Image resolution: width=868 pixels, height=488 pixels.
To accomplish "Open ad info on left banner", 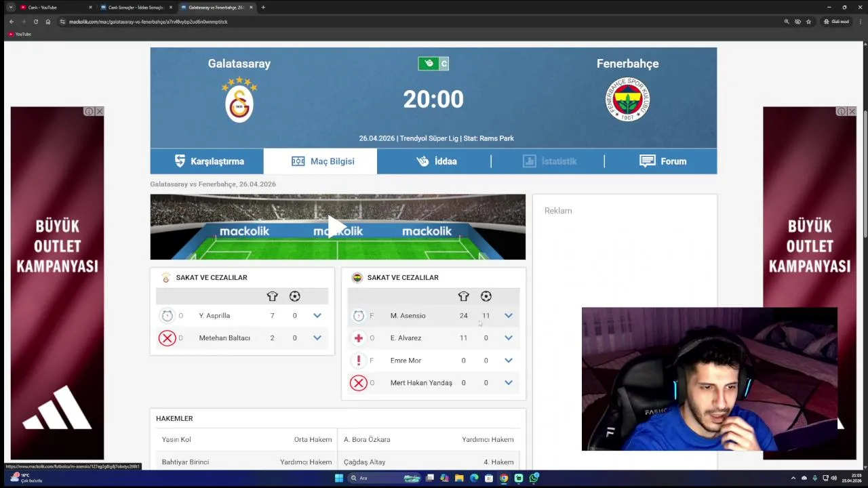I will (x=89, y=111).
